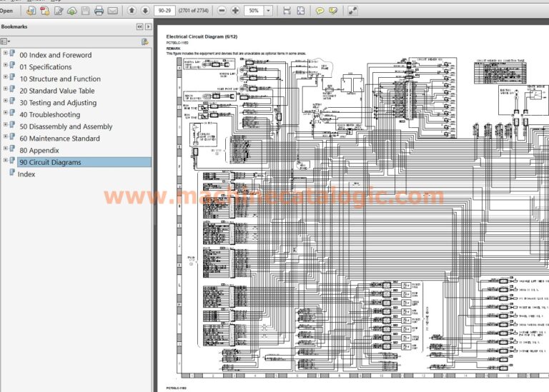Add a sticky note comment icon
The height and width of the screenshot is (392, 549).
click(320, 11)
